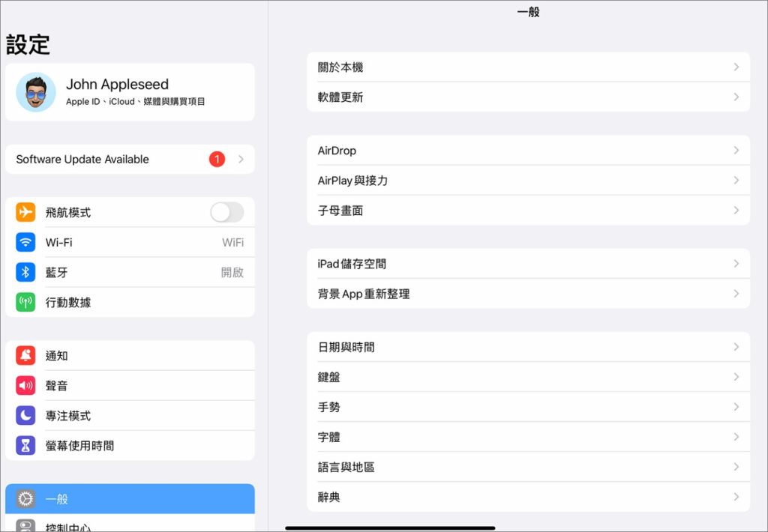Tap chevron on 語言與地區 row
The image size is (768, 532).
pyautogui.click(x=736, y=467)
